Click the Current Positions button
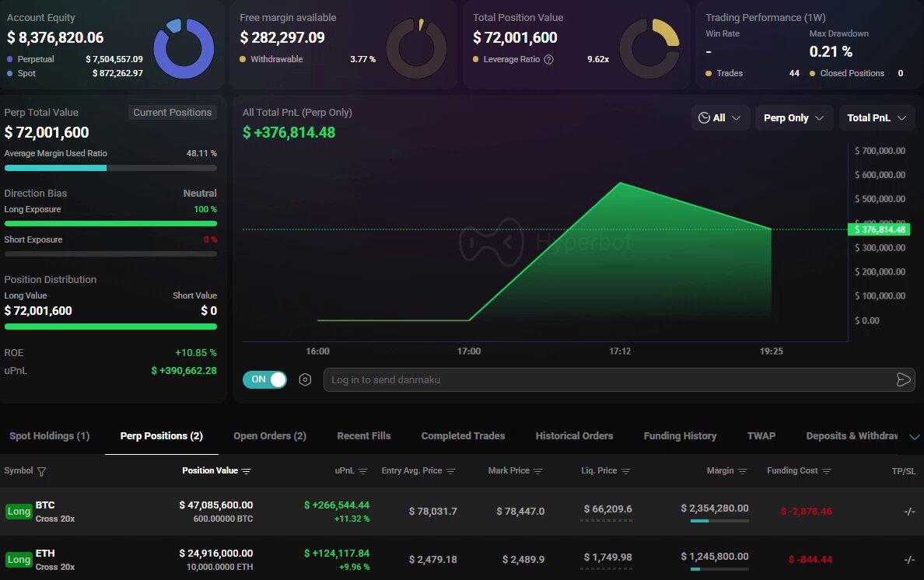Viewport: 924px width, 580px height. (172, 113)
